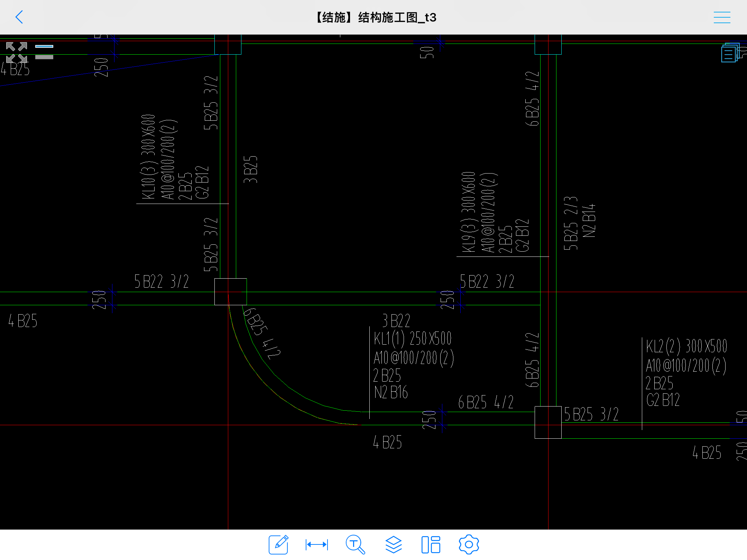Image resolution: width=747 pixels, height=560 pixels.
Task: Enter fullscreen with the four-arrow expand icon
Action: [x=17, y=52]
